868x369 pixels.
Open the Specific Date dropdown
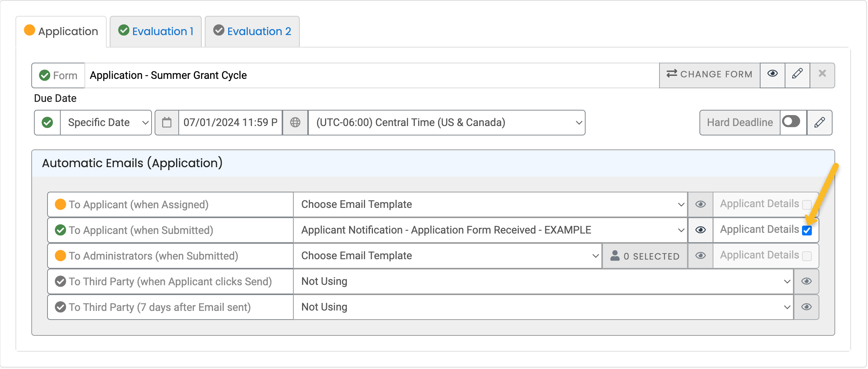106,122
